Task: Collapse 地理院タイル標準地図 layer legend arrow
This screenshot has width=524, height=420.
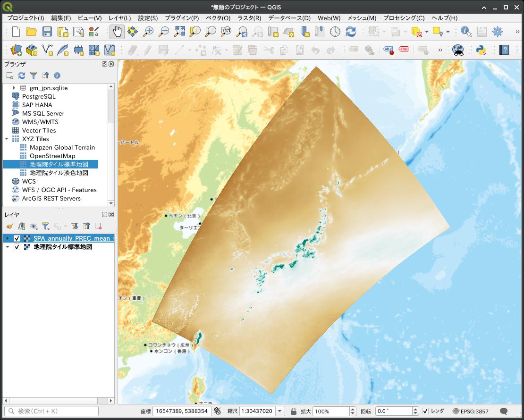Action: click(x=8, y=247)
